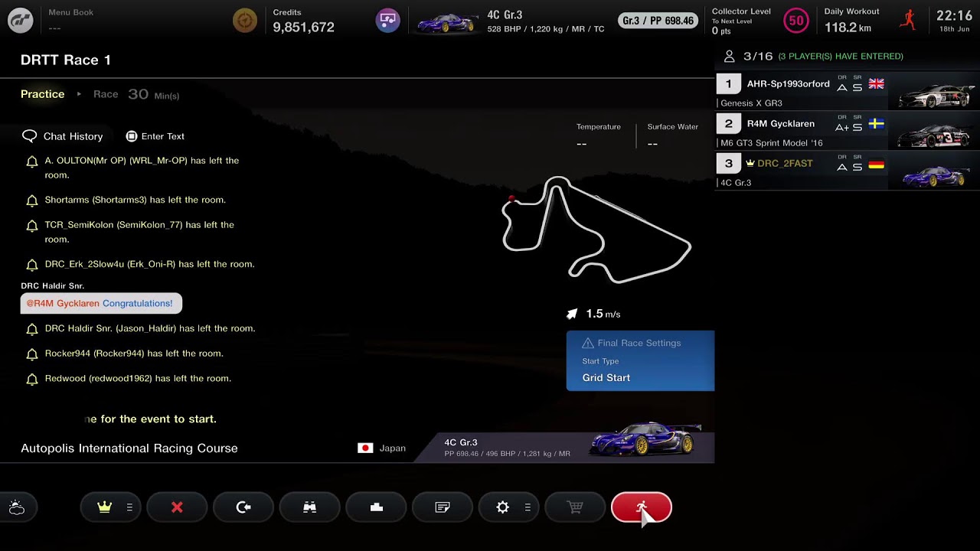
Task: Click the Credits coin icon
Action: click(x=245, y=21)
